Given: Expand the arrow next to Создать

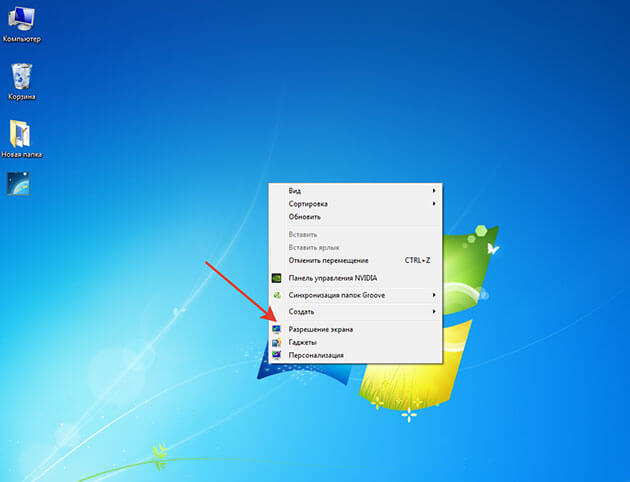Looking at the screenshot, I should [x=434, y=311].
